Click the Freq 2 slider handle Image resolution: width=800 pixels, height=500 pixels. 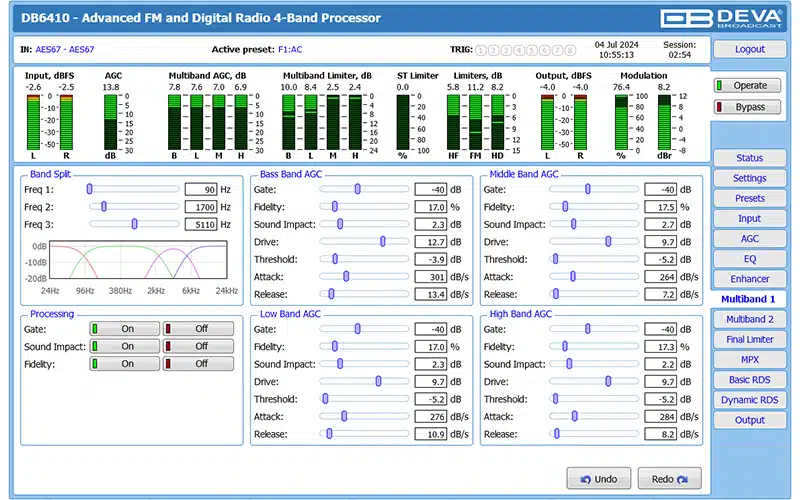pyautogui.click(x=104, y=207)
